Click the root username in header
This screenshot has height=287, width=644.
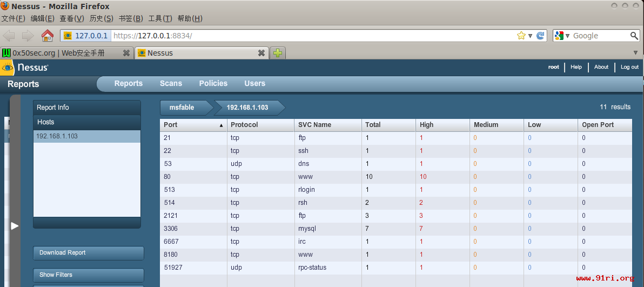point(554,67)
